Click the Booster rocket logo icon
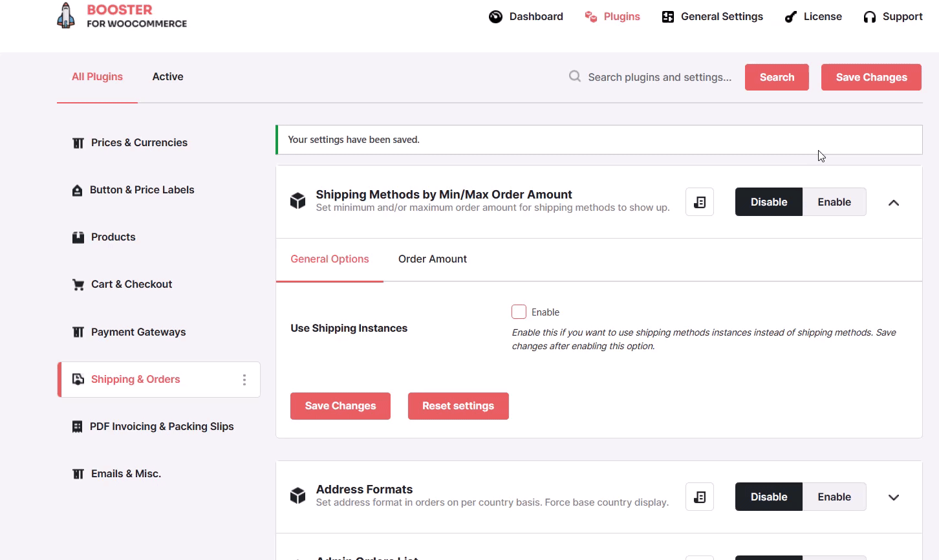The width and height of the screenshot is (939, 560). 66,16
